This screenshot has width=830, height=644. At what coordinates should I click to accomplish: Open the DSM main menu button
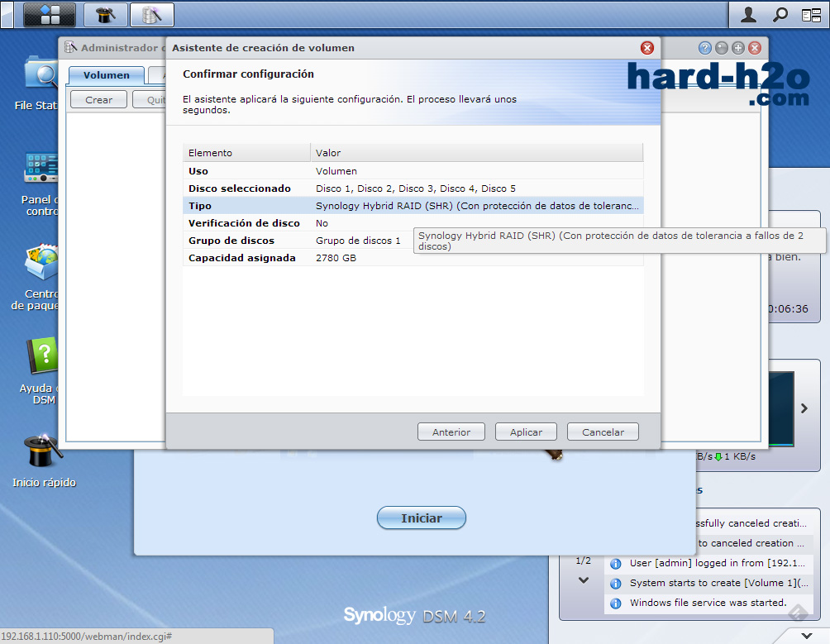coord(50,14)
